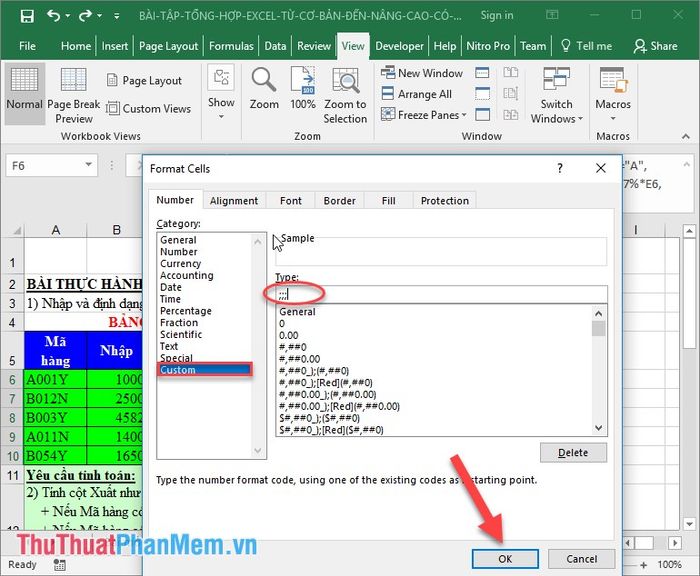Click the Undo arrow icon

[54, 16]
